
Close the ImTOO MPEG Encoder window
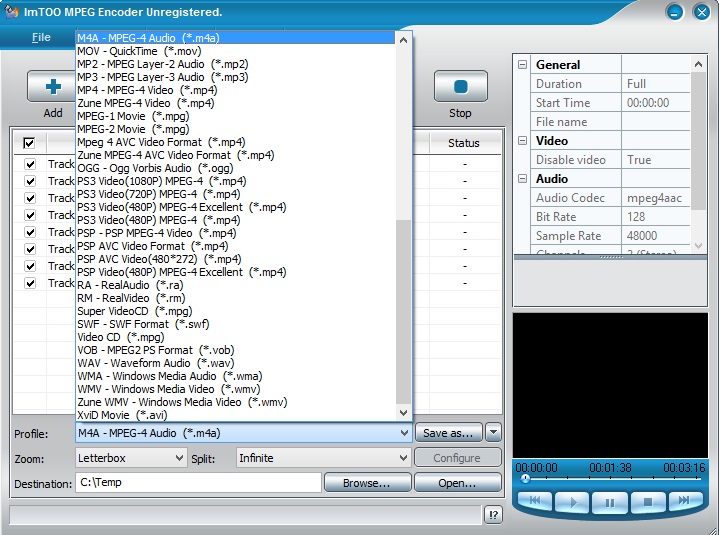[702, 12]
